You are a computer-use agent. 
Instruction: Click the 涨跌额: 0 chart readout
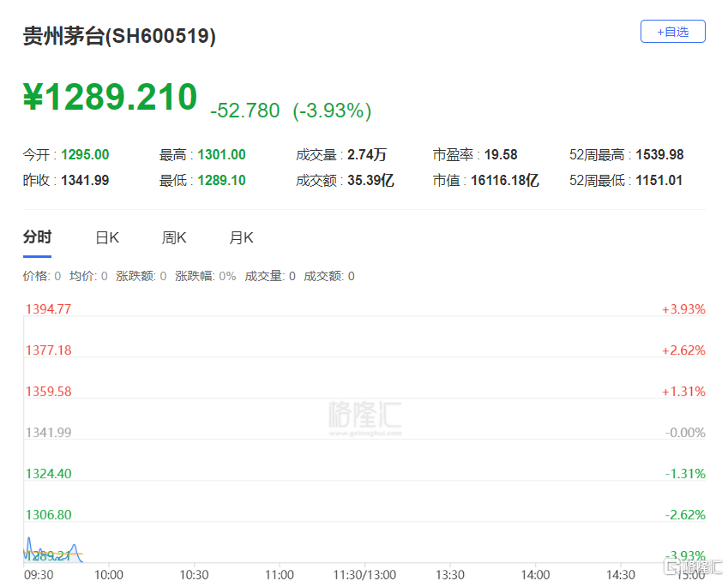[141, 277]
